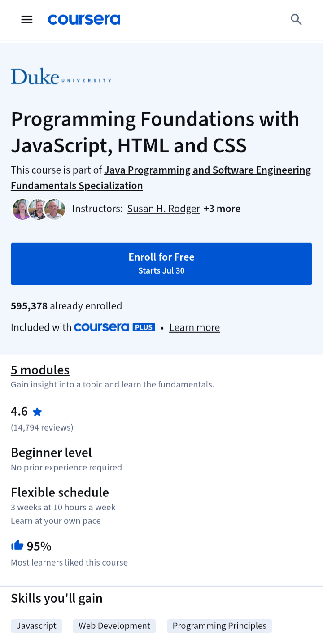Image resolution: width=323 pixels, height=644 pixels.
Task: Open the Learn more link
Action: coord(195,327)
